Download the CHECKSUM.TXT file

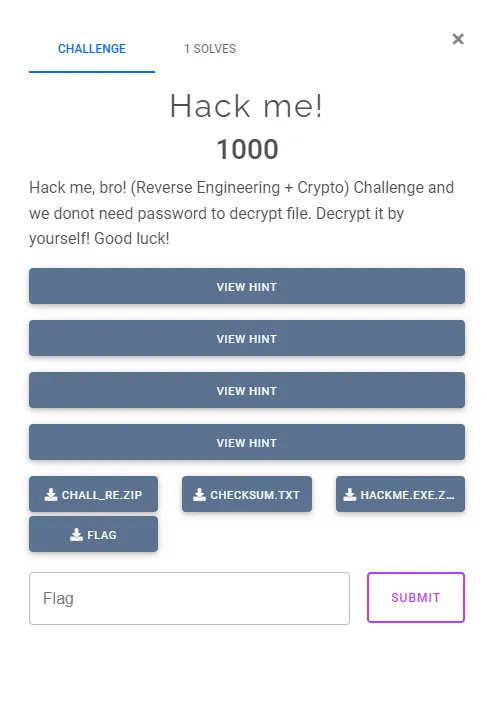click(247, 495)
